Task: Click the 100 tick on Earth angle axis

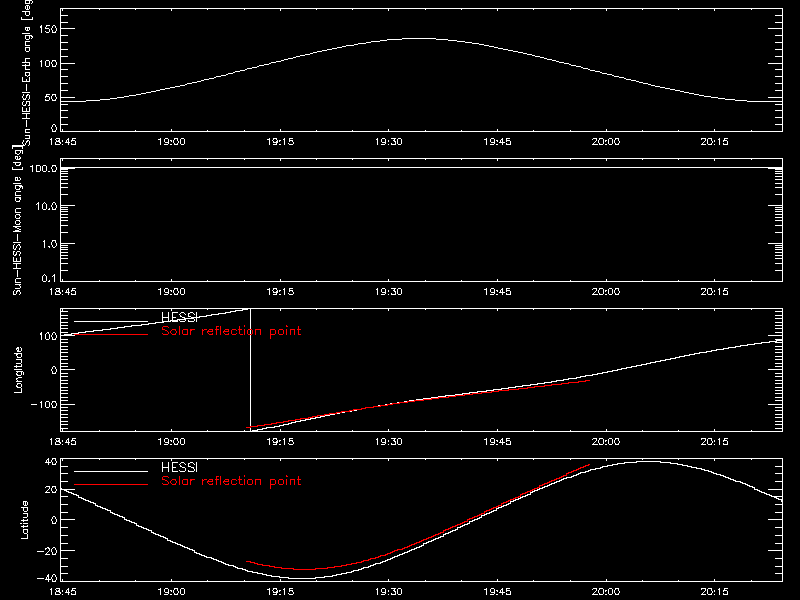Action: [47, 64]
